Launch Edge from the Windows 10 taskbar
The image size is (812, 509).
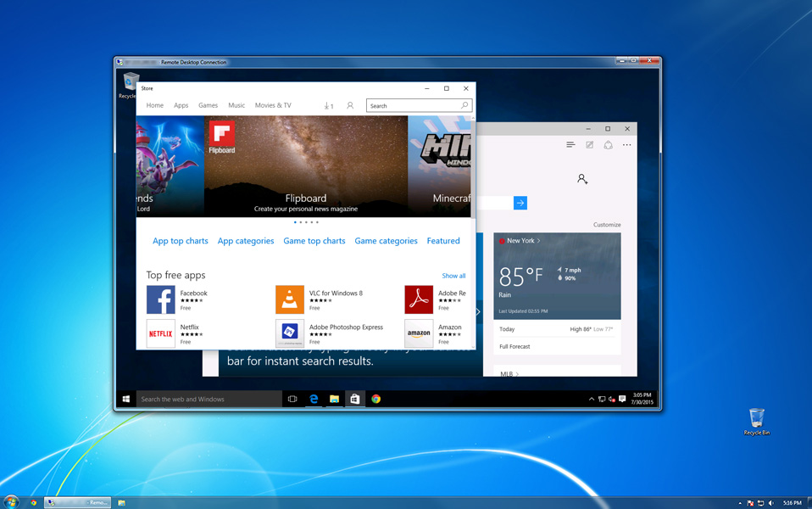pyautogui.click(x=314, y=399)
